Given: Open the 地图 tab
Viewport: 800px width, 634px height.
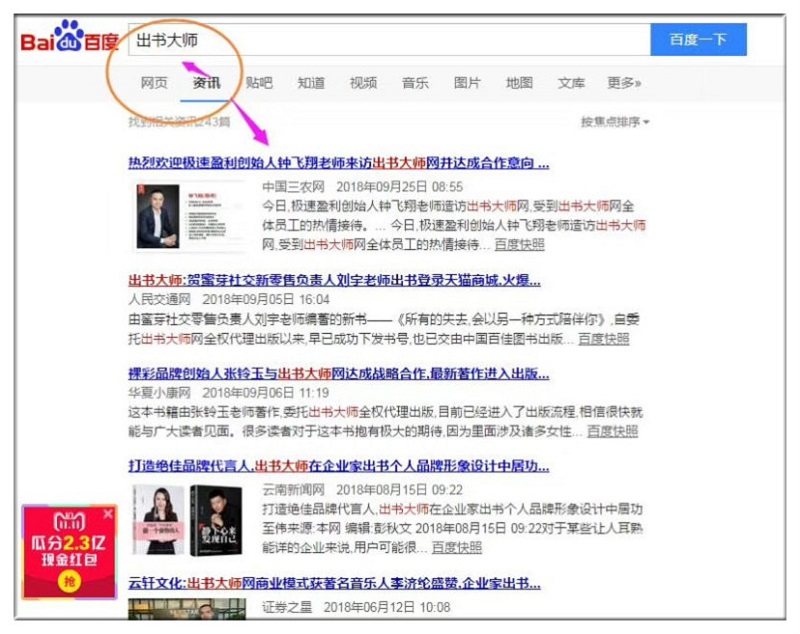Looking at the screenshot, I should tap(519, 83).
